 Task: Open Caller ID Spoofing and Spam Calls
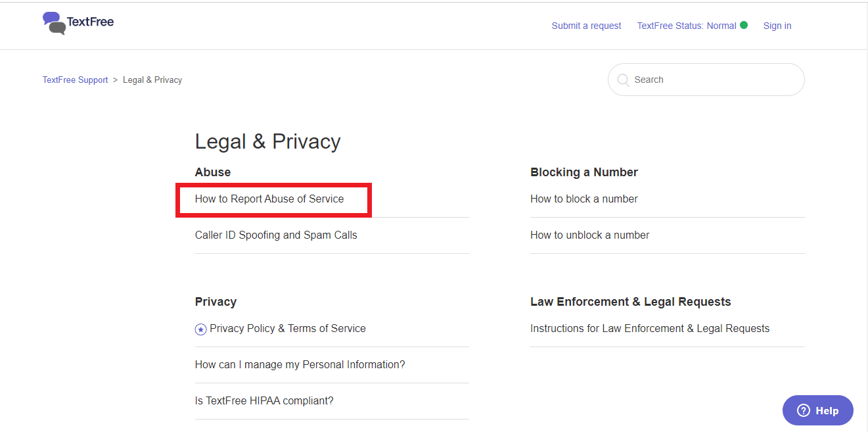pyautogui.click(x=276, y=235)
